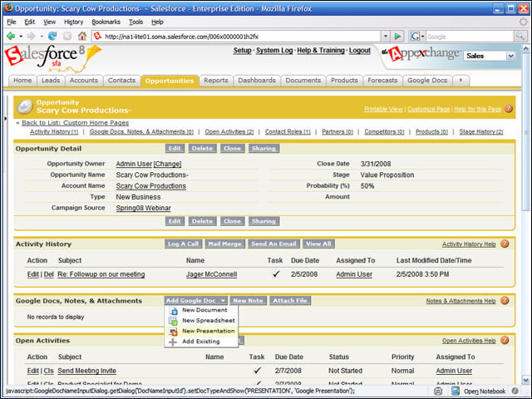Open the search engine selector dropdown

(423, 37)
